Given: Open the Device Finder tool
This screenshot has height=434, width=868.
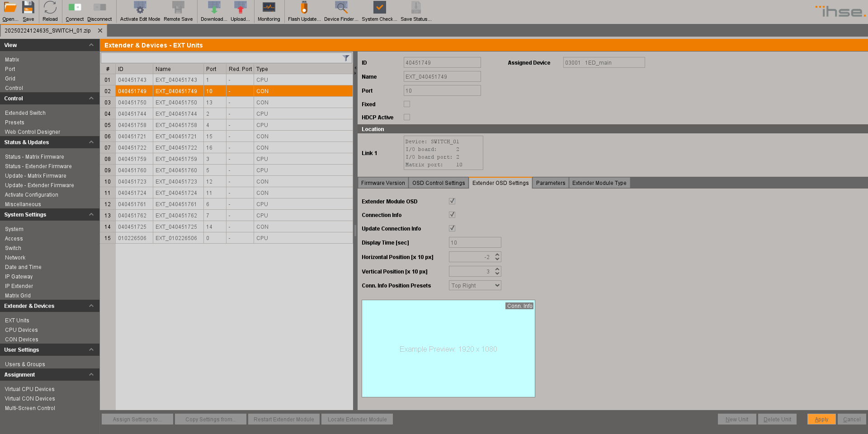Looking at the screenshot, I should click(341, 8).
